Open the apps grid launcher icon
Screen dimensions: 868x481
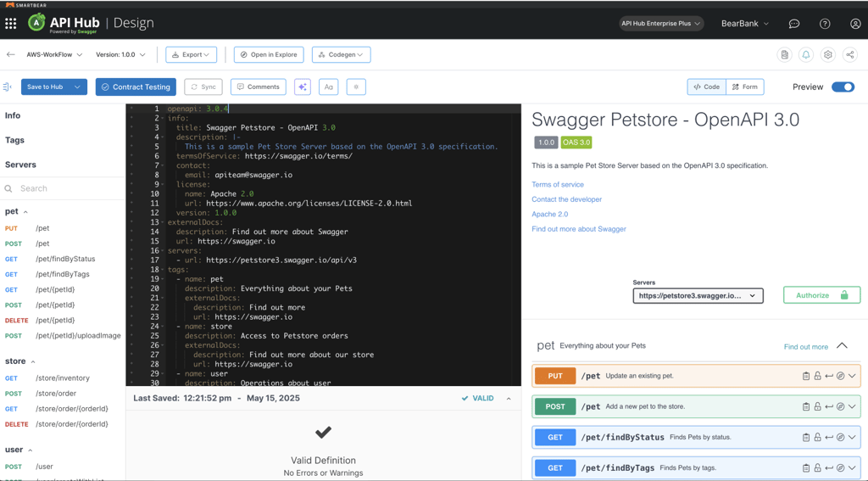(10, 23)
